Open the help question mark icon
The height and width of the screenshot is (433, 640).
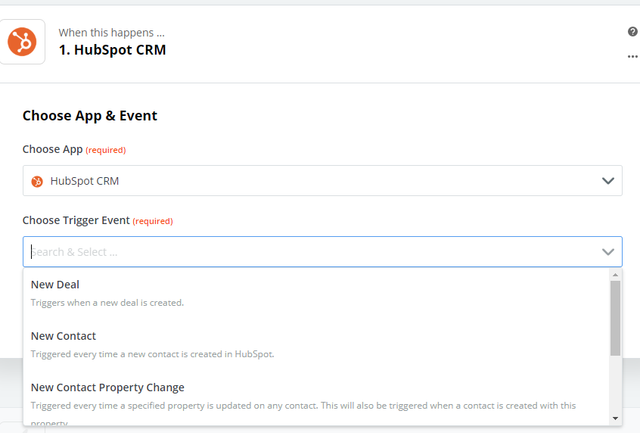(x=632, y=32)
